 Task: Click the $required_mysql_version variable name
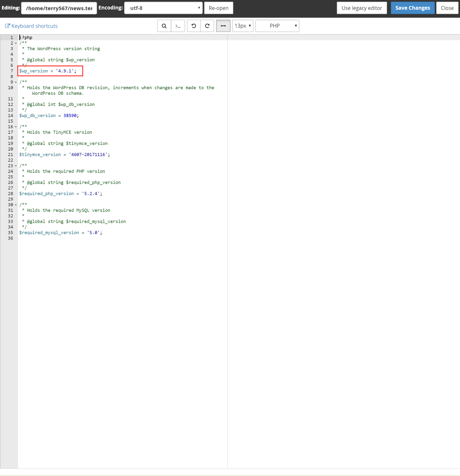49,233
